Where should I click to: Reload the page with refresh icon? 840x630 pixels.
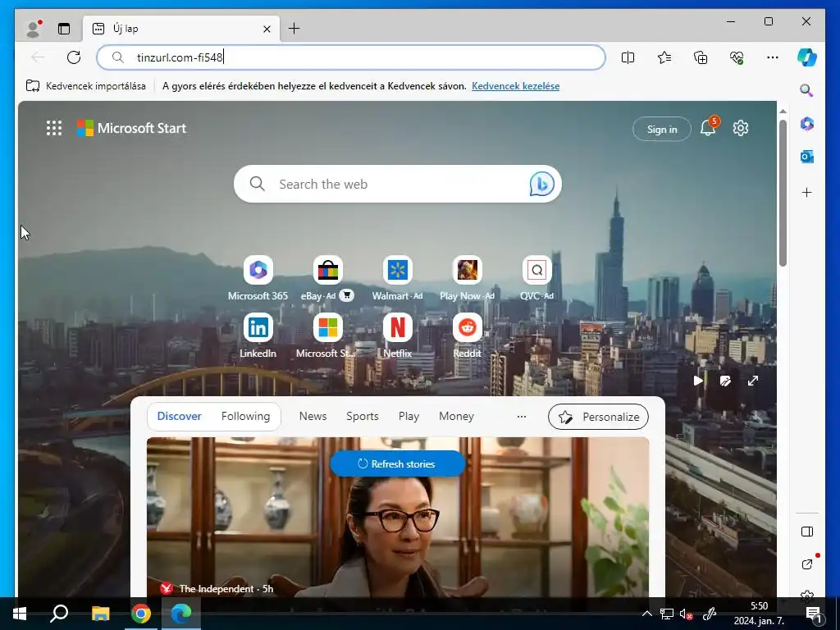pos(74,57)
